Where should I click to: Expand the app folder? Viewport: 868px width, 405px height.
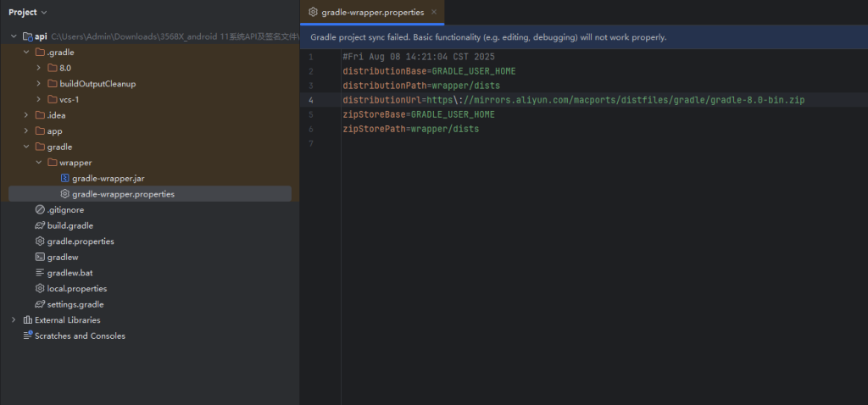pyautogui.click(x=26, y=131)
